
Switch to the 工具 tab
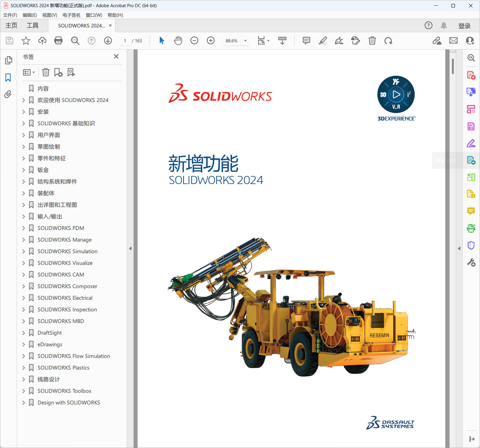pyautogui.click(x=32, y=26)
